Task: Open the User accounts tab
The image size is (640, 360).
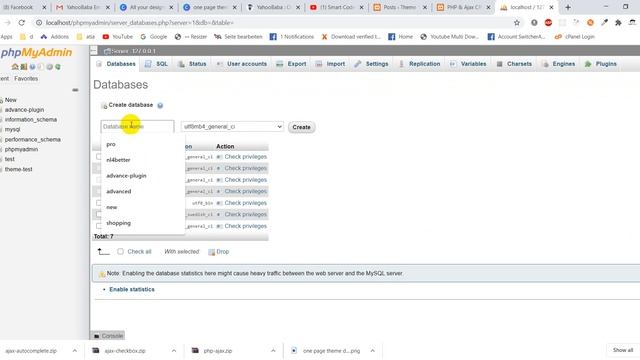Action: 242,64
